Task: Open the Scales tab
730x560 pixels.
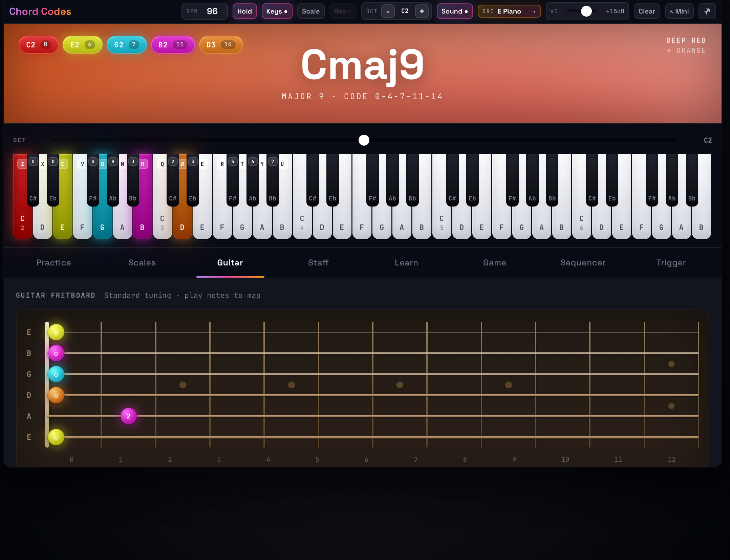Action: [x=142, y=263]
